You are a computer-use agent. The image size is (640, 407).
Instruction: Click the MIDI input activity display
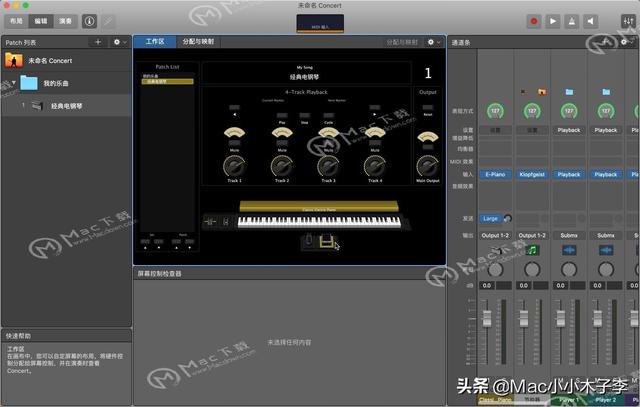pos(320,23)
